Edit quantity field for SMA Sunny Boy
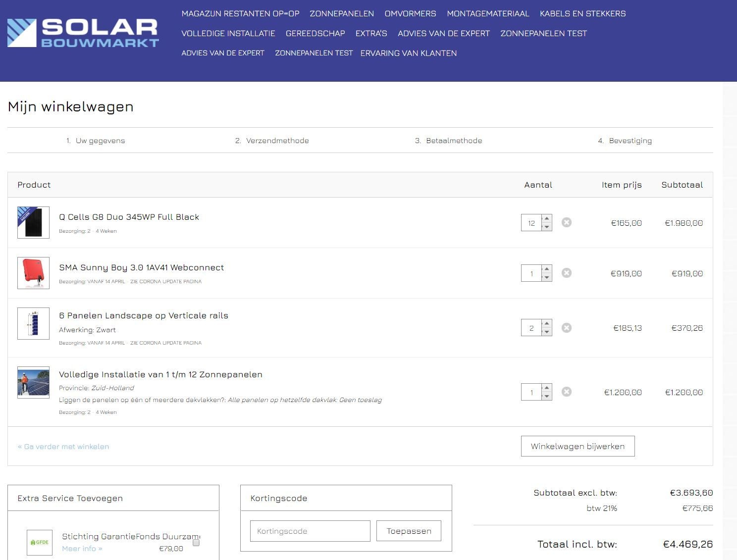 pos(531,273)
